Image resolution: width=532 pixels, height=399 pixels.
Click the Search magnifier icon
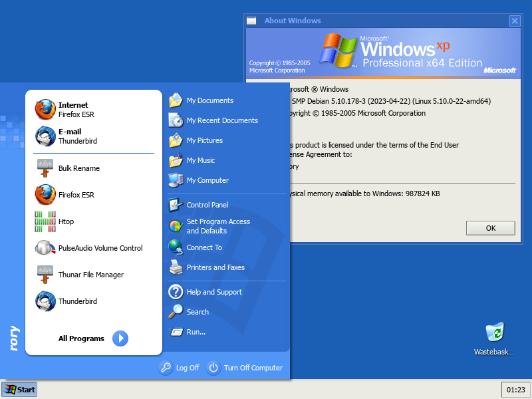click(176, 311)
